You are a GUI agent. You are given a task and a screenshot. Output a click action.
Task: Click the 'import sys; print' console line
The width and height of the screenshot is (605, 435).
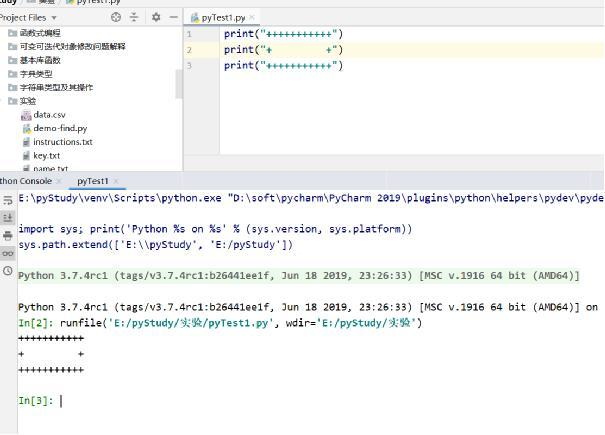(215, 229)
